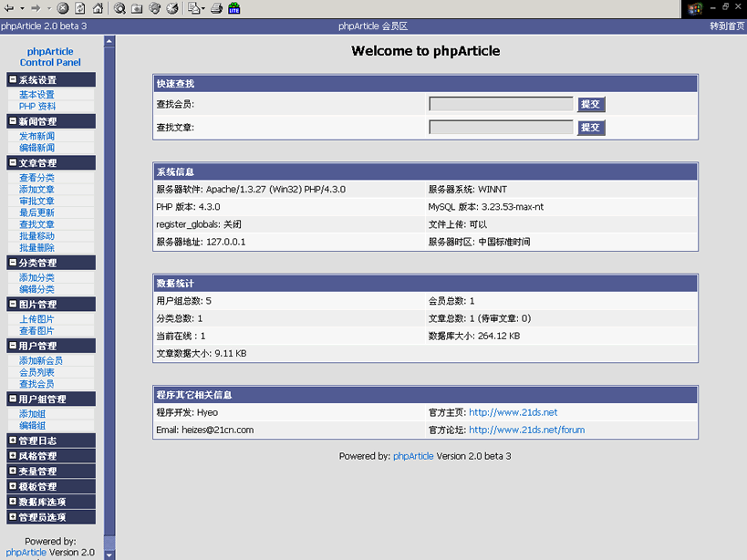Open the Back button history dropdown
This screenshot has height=560, width=747.
pos(22,8)
